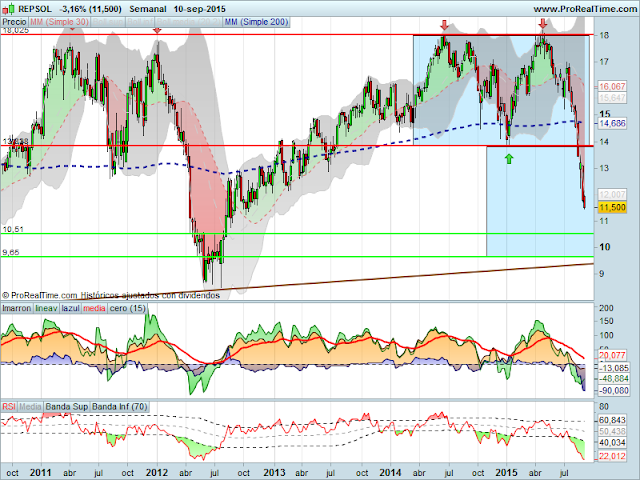Screen dimensions: 640x480
Task: Click the 2012 year label on time axis
Action: coord(157,472)
